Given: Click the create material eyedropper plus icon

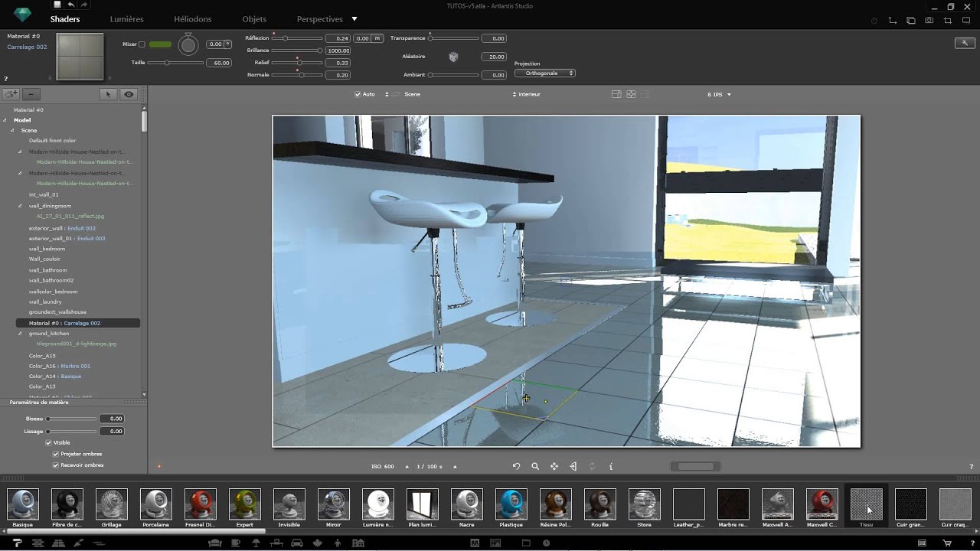Looking at the screenshot, I should click(11, 95).
